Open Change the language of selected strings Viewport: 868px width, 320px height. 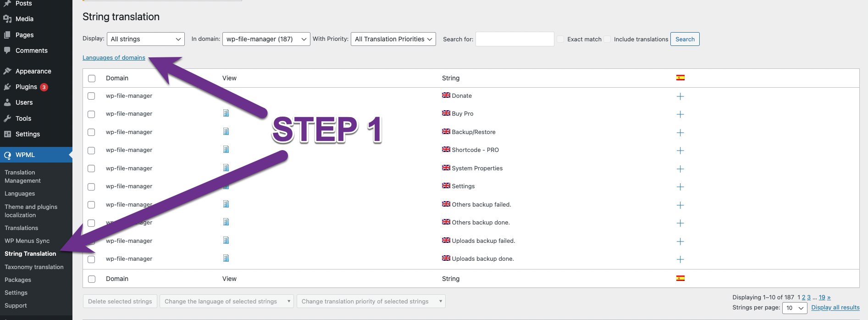click(227, 301)
